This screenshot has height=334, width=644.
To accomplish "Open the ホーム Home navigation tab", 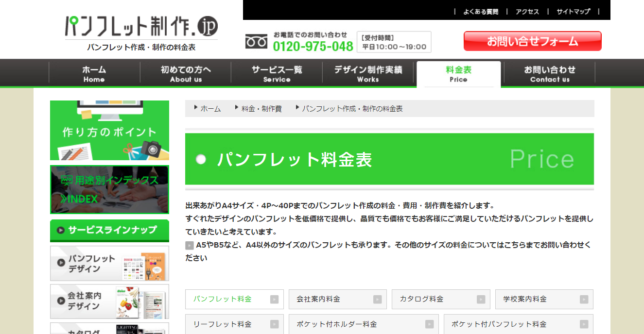I will coord(94,73).
